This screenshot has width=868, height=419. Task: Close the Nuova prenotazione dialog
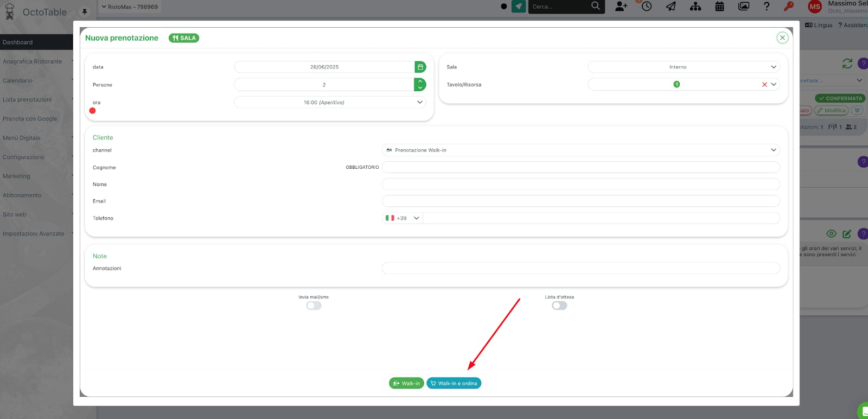782,37
